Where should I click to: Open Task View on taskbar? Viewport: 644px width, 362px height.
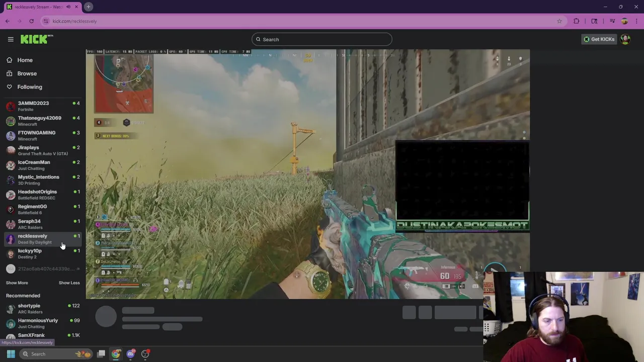pos(101,354)
